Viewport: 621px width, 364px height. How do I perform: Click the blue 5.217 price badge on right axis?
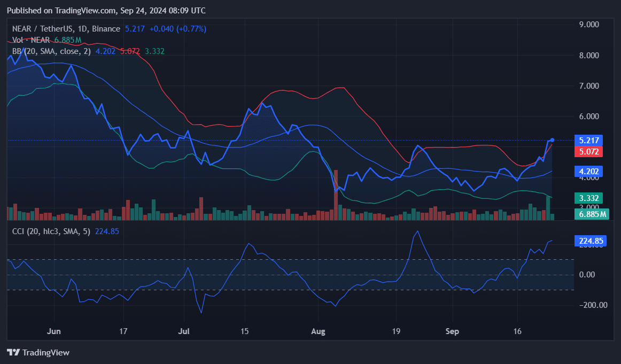coord(589,140)
